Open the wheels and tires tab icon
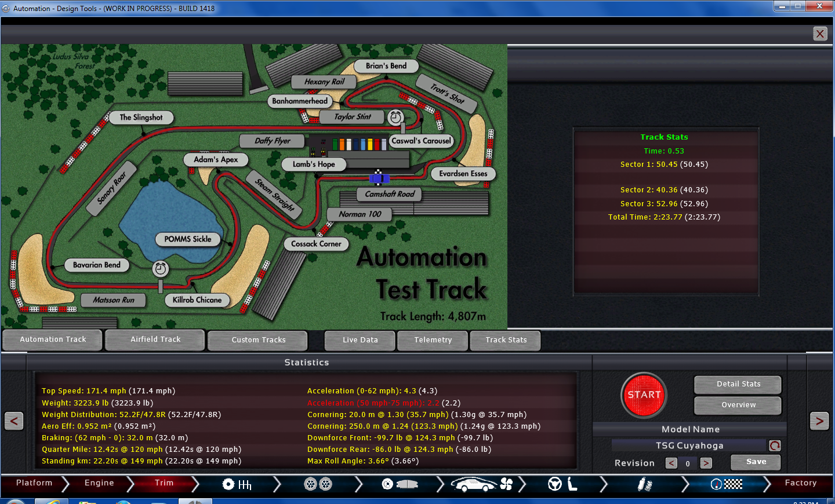This screenshot has width=835, height=504. 318,484
